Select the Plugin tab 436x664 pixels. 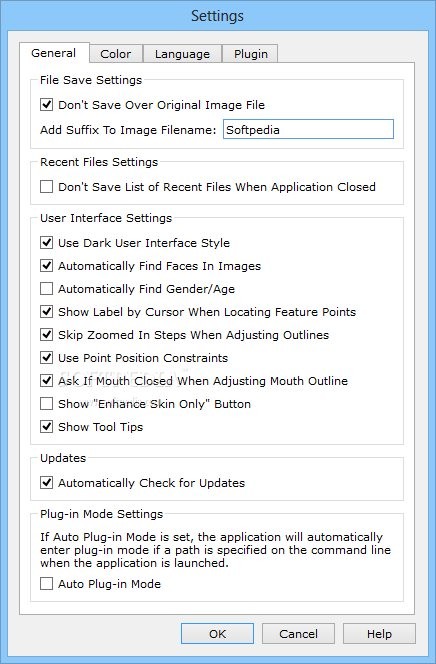click(251, 54)
